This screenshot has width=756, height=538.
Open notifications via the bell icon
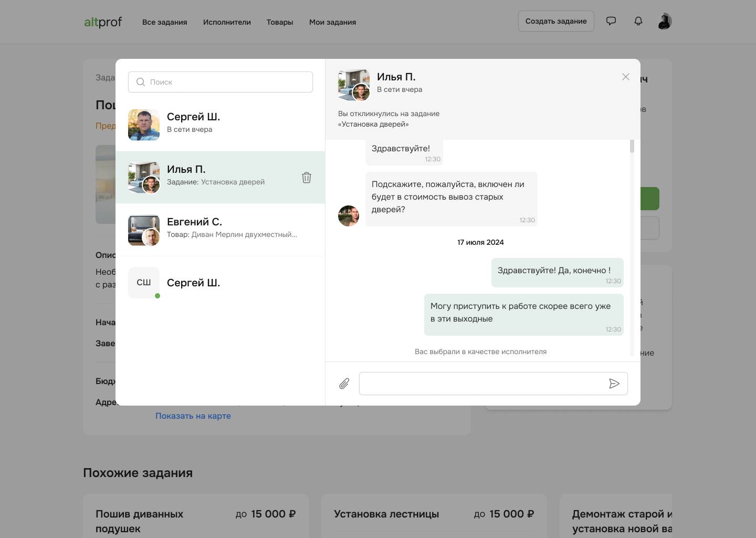tap(638, 21)
